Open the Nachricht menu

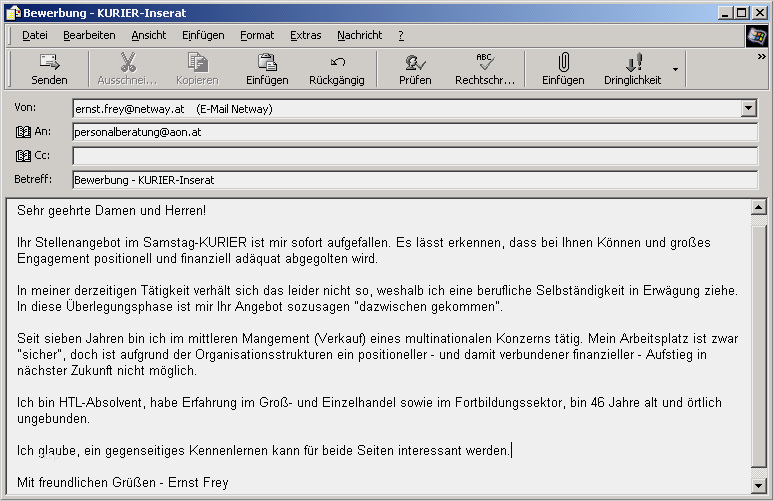point(359,35)
